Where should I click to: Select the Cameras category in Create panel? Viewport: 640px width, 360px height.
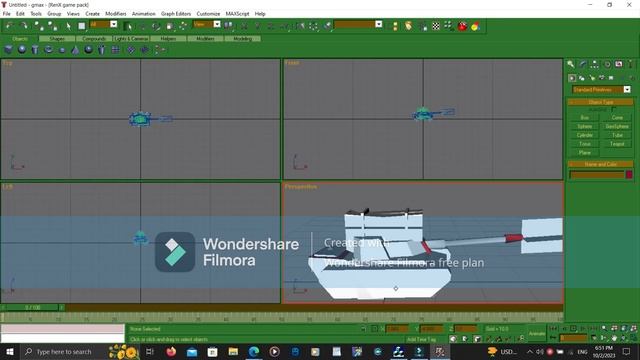click(601, 78)
